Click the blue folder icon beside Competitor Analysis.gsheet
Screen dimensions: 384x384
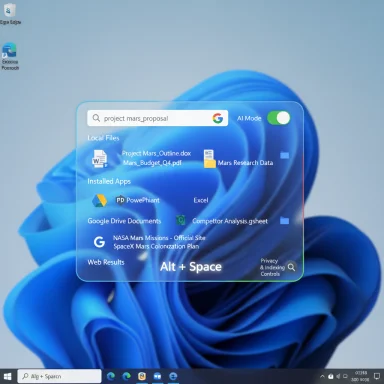284,221
